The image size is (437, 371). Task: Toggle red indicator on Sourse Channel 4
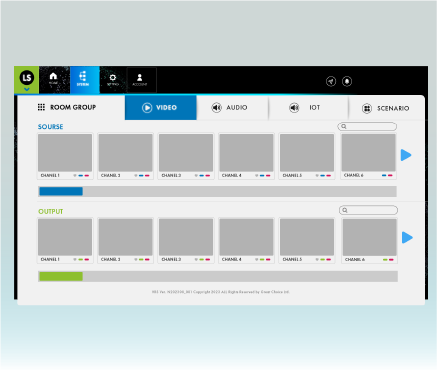[268, 176]
